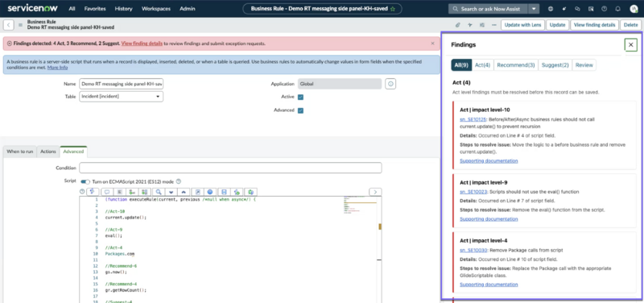Screen dimensions: 644x303
Task: Switch to the Actions tab
Action: (x=48, y=151)
